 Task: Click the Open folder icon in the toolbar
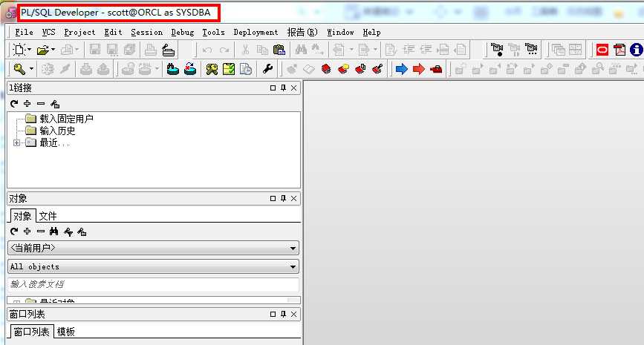coord(43,50)
